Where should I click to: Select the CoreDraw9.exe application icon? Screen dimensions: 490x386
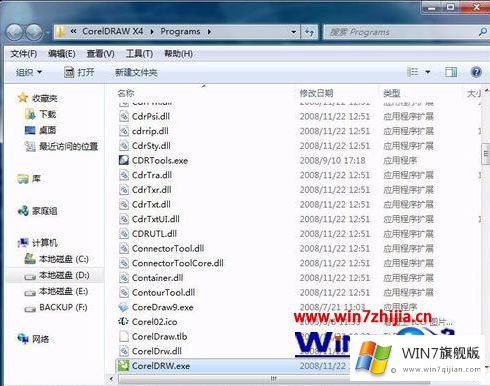click(x=124, y=307)
